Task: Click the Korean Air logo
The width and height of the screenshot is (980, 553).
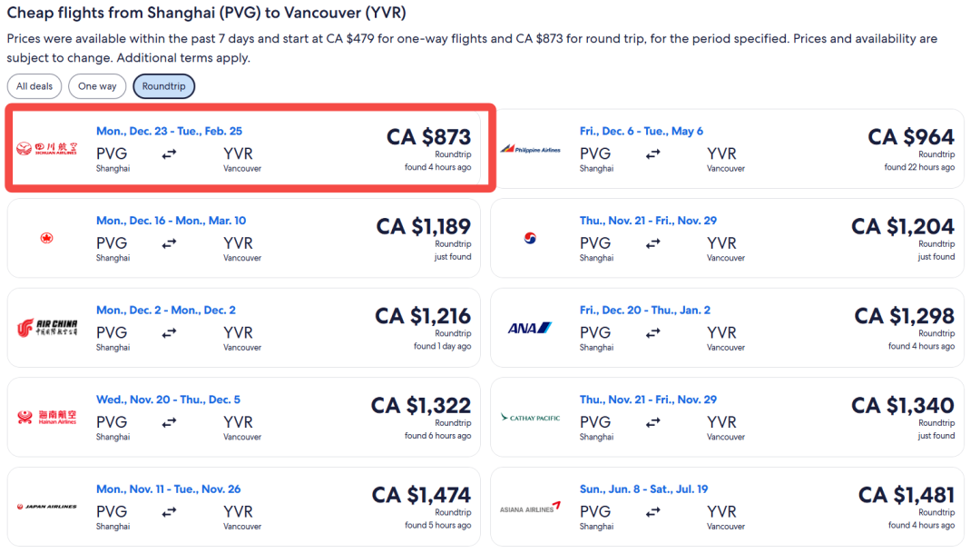Action: click(531, 238)
